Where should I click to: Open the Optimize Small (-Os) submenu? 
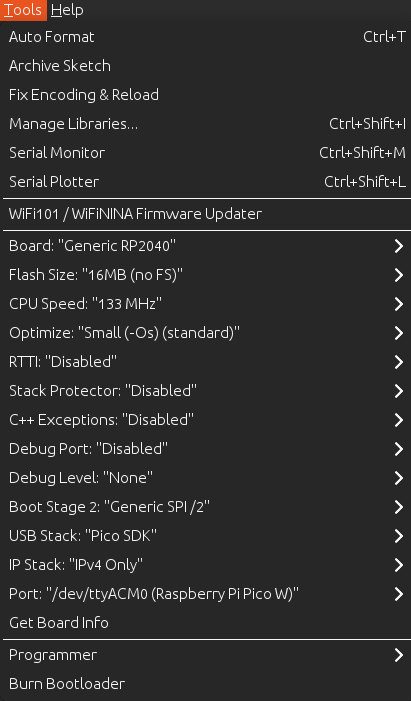205,333
